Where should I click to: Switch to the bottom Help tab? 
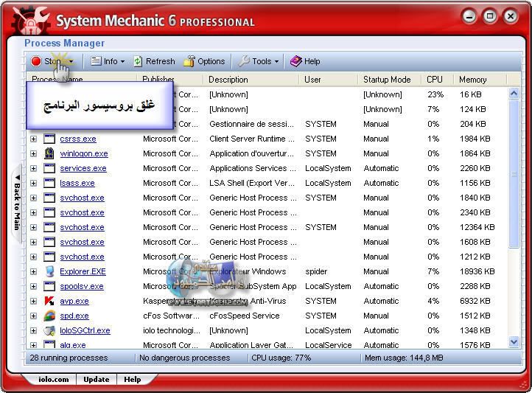pyautogui.click(x=133, y=380)
